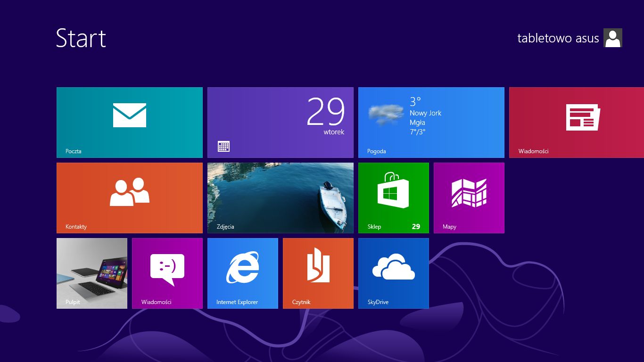Open the Mapy maps tile
Image resolution: width=644 pixels, height=362 pixels.
[x=469, y=198]
